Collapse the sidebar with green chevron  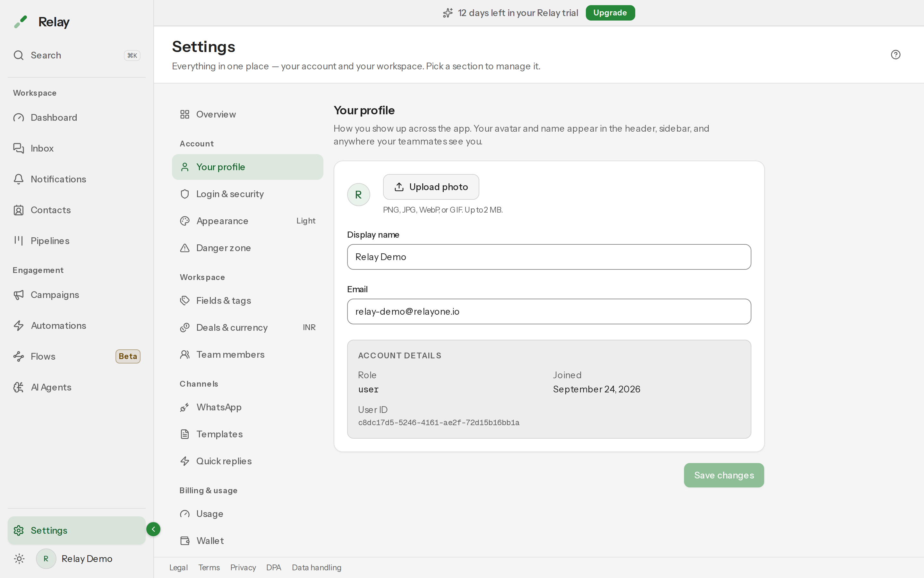153,529
